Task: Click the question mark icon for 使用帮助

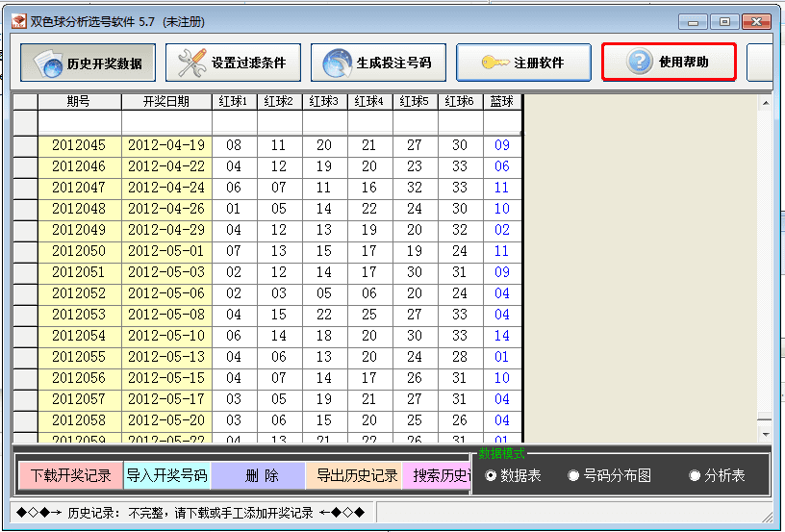Action: 639,63
